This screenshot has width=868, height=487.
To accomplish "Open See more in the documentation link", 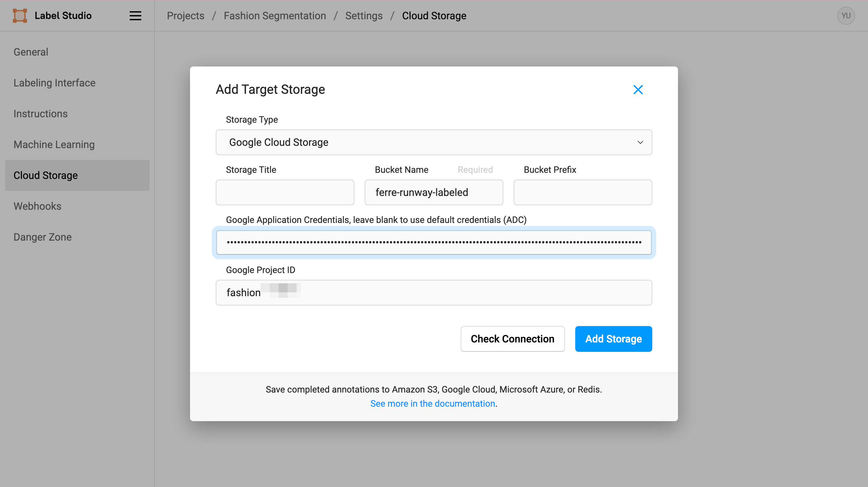I will (432, 403).
